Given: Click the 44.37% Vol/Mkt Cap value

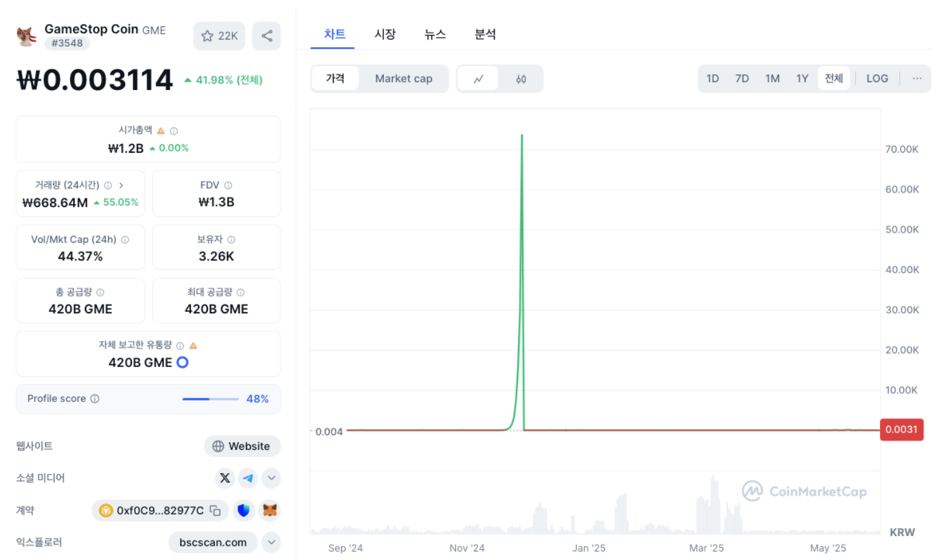Looking at the screenshot, I should (80, 256).
